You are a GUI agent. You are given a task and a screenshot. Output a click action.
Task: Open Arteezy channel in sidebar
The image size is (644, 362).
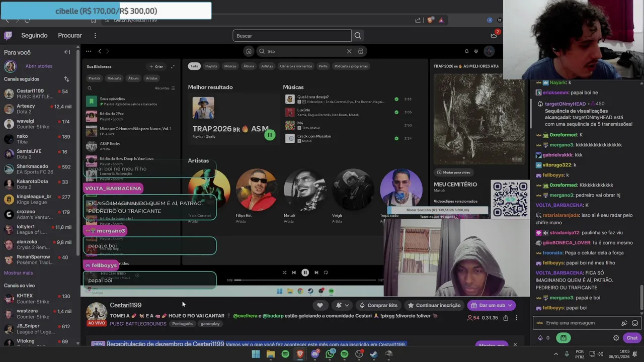click(x=39, y=109)
